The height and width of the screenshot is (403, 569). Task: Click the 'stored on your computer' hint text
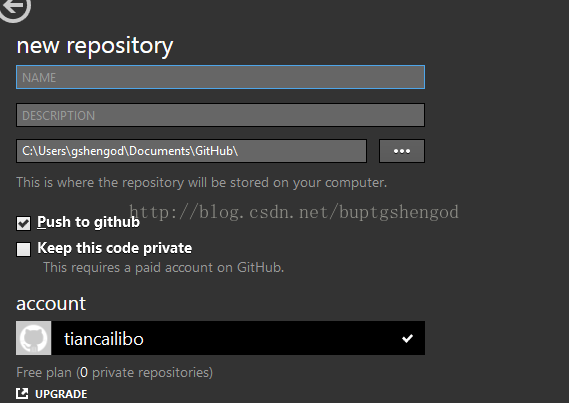[x=201, y=182]
